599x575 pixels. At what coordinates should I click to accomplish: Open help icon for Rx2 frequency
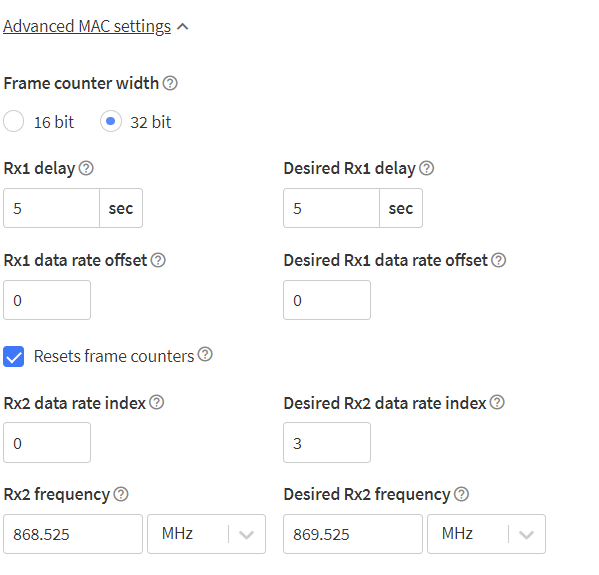click(121, 494)
